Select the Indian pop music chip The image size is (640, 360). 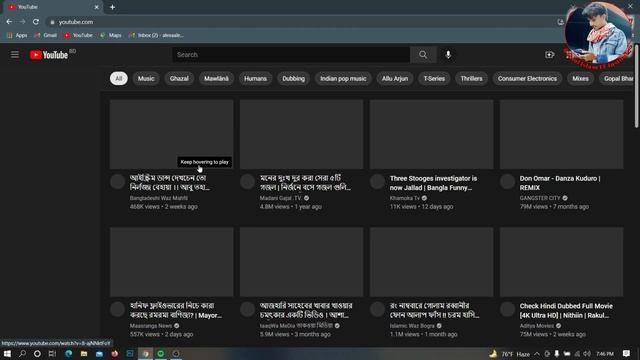pos(343,78)
